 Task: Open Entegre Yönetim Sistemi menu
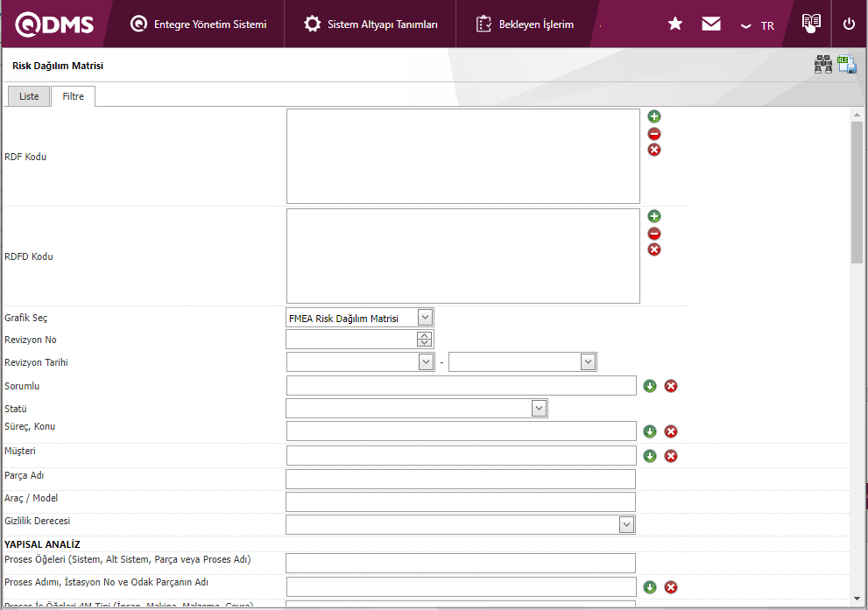[198, 25]
